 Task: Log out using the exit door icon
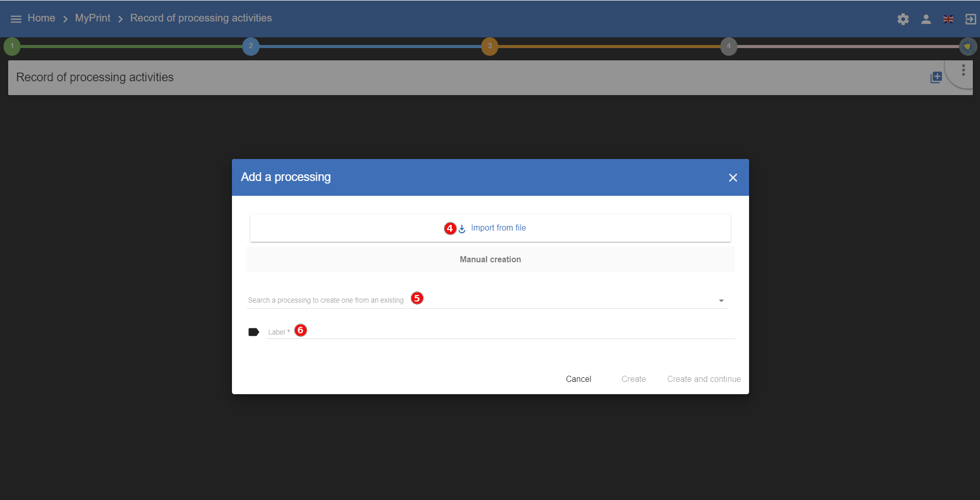[970, 19]
